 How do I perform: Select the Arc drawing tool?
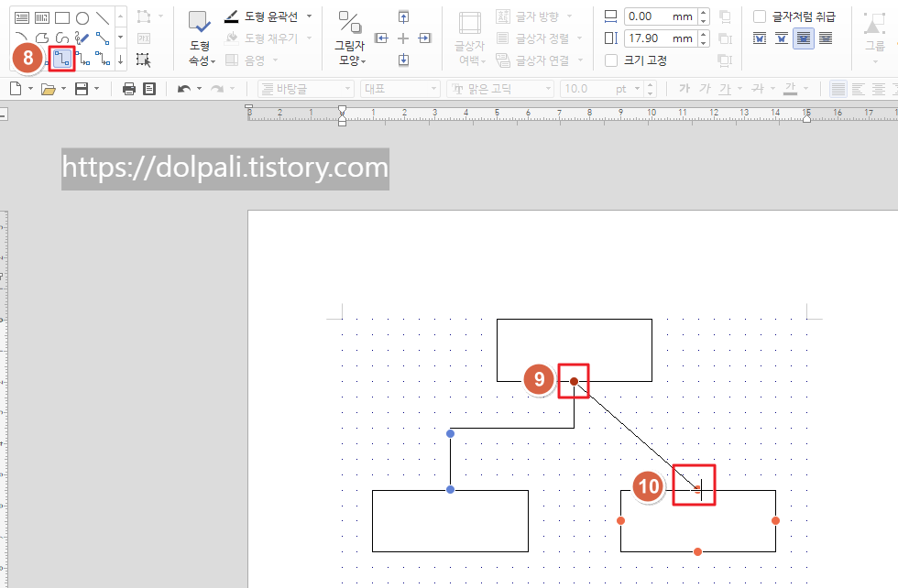[x=22, y=36]
